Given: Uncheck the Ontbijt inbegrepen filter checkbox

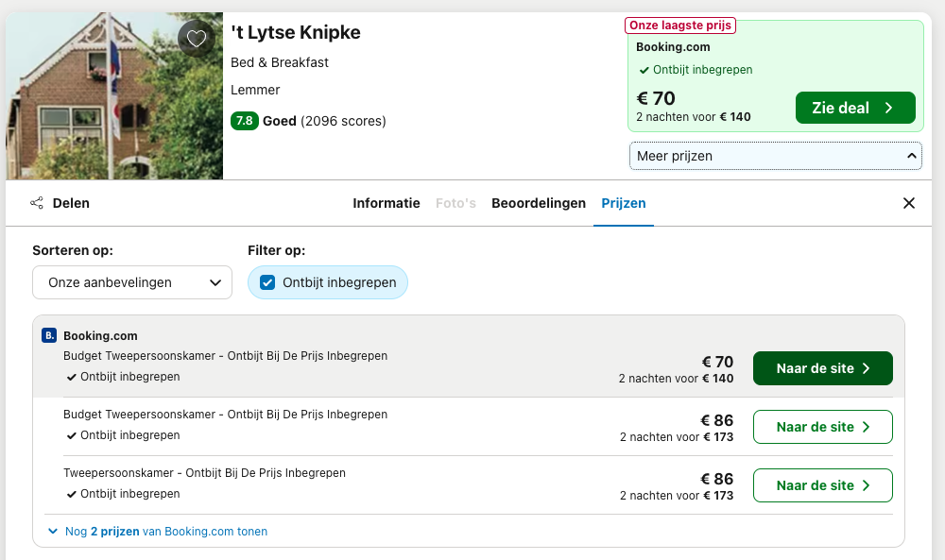Looking at the screenshot, I should [x=267, y=282].
